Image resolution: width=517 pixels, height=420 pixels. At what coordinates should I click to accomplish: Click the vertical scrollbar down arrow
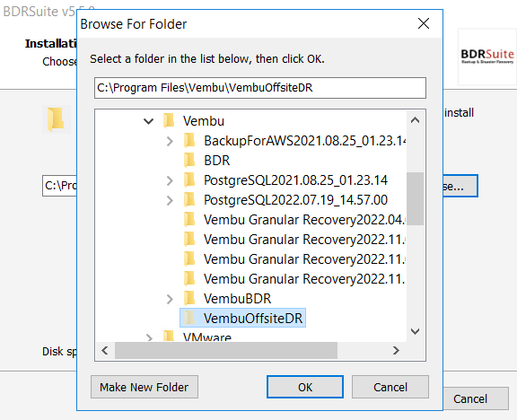tap(415, 331)
